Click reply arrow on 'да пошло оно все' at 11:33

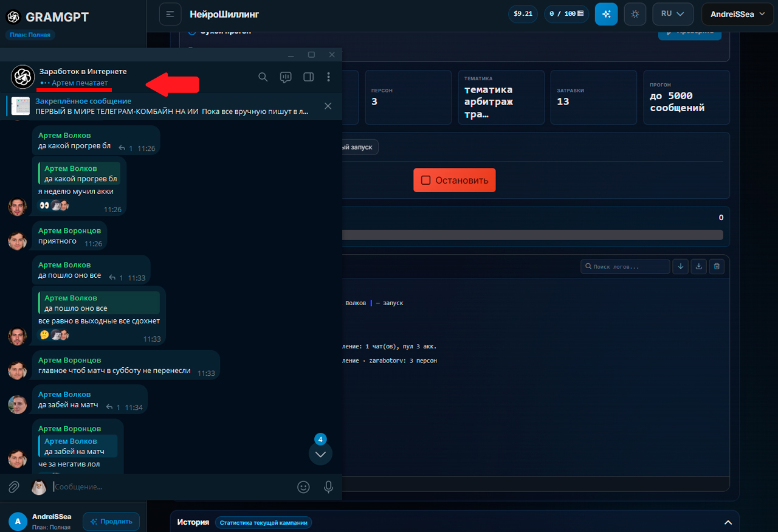112,278
